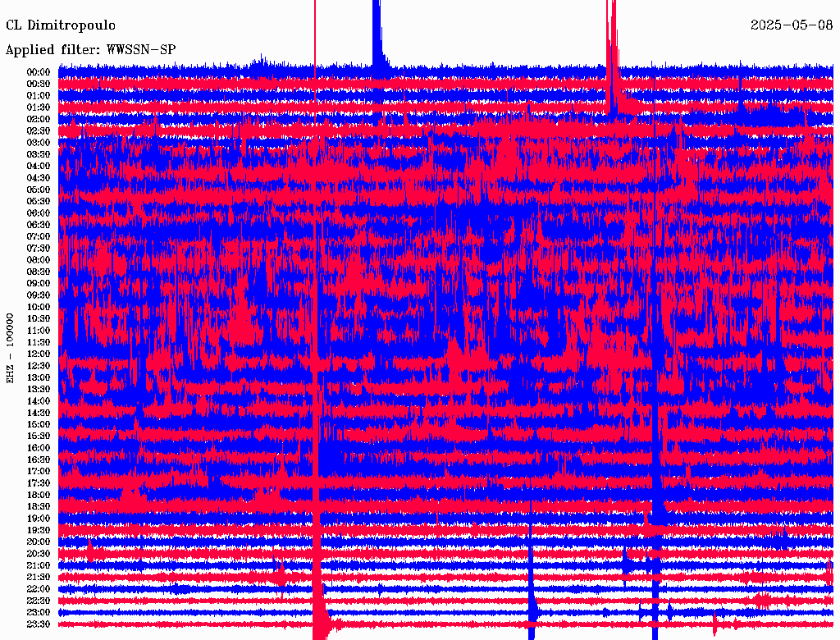840x640 pixels.
Task: Select the 12:00 time label
Action: pyautogui.click(x=39, y=354)
